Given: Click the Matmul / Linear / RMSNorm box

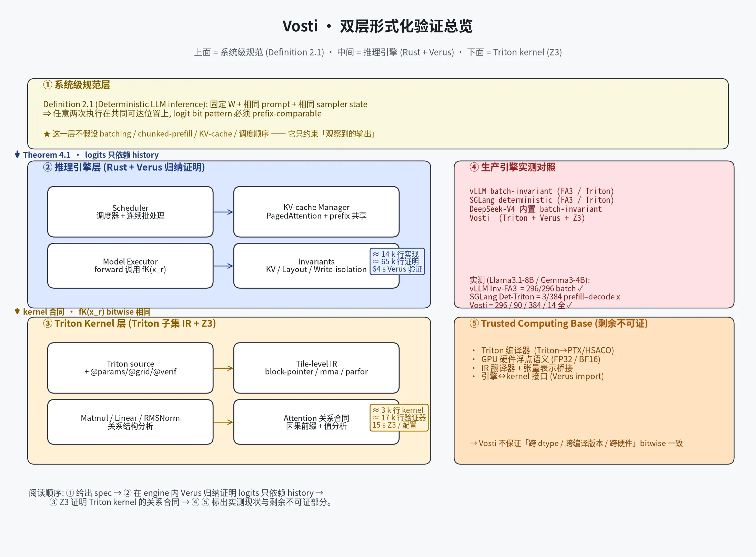Looking at the screenshot, I should (x=130, y=422).
